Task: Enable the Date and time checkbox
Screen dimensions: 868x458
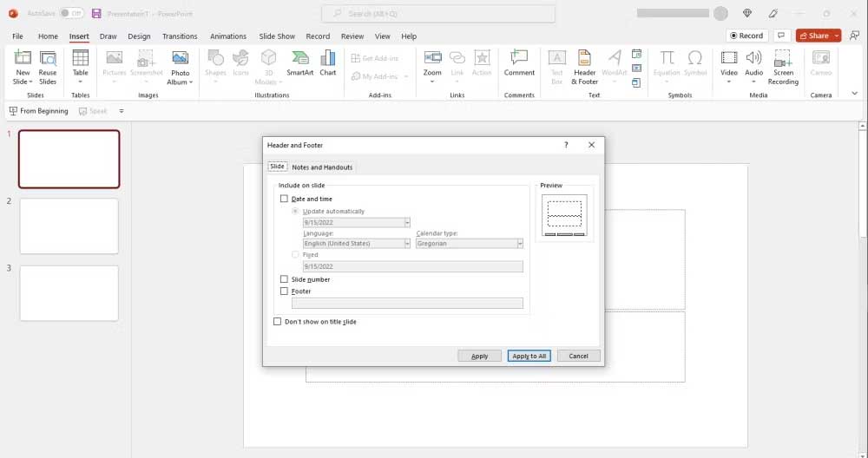Action: point(284,199)
